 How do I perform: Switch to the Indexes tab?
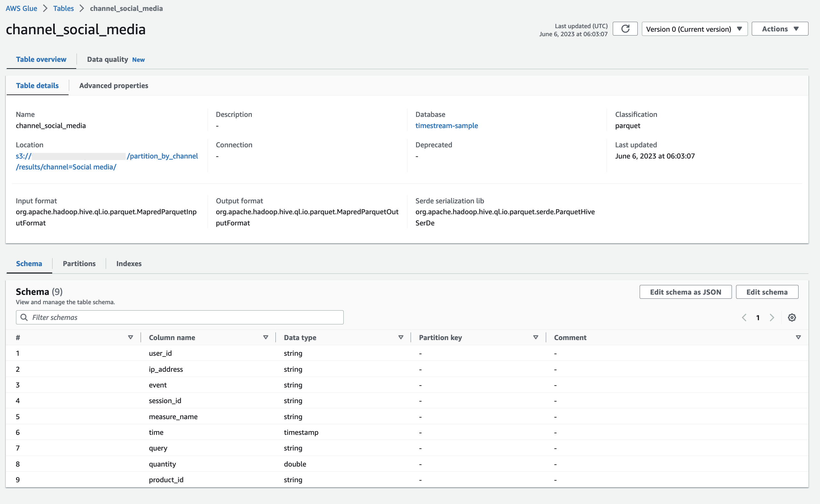pyautogui.click(x=129, y=264)
